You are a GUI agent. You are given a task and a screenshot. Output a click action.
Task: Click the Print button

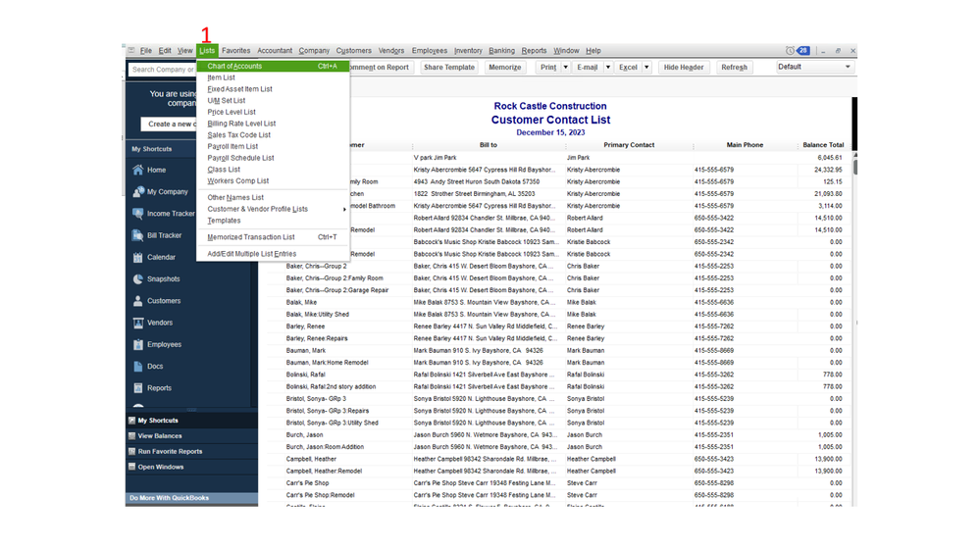pos(548,68)
